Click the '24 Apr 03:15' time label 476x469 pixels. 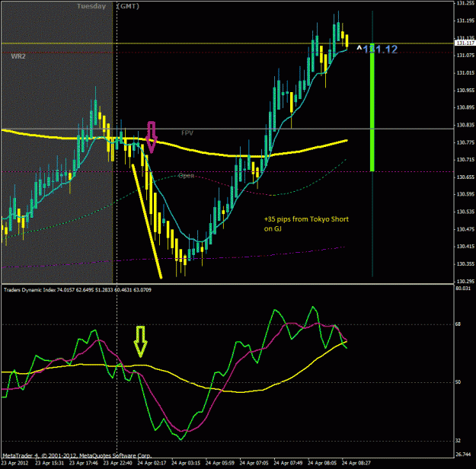(186, 463)
